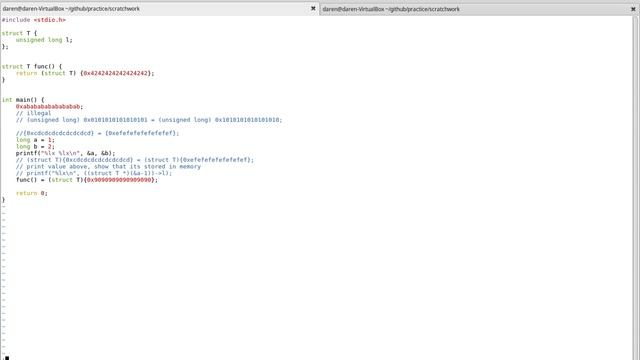Image resolution: width=640 pixels, height=360 pixels.
Task: Click the 0x0101010101010101 commented assignment line
Action: click(x=149, y=120)
